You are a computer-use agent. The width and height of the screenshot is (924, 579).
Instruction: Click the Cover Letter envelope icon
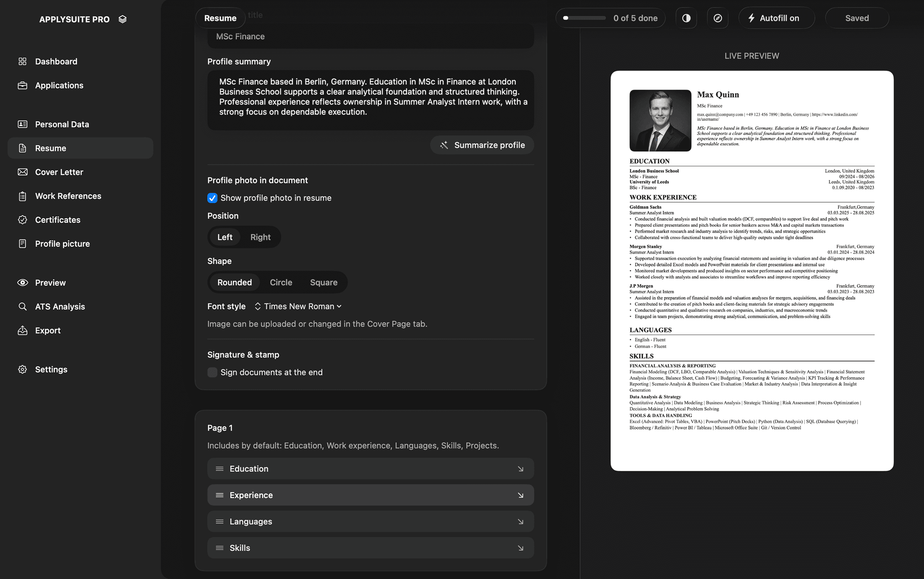pos(23,172)
